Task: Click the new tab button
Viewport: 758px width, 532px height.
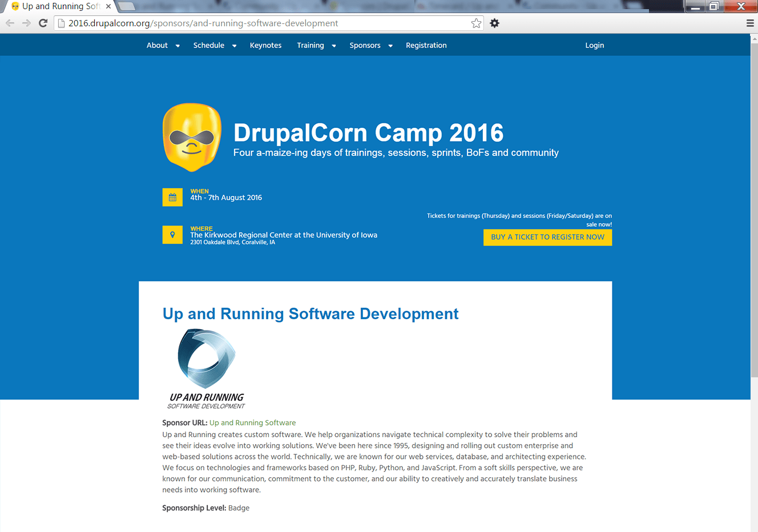Action: [x=127, y=6]
